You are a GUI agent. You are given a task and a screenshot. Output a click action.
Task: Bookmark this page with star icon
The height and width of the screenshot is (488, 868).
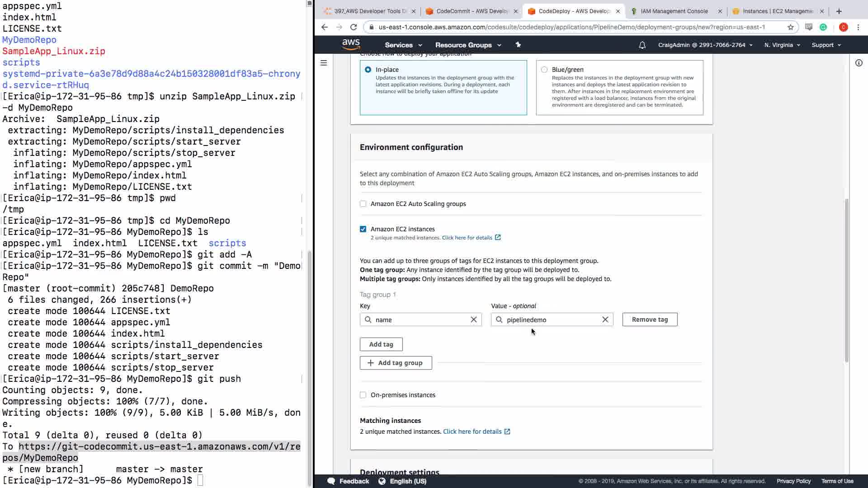point(790,27)
